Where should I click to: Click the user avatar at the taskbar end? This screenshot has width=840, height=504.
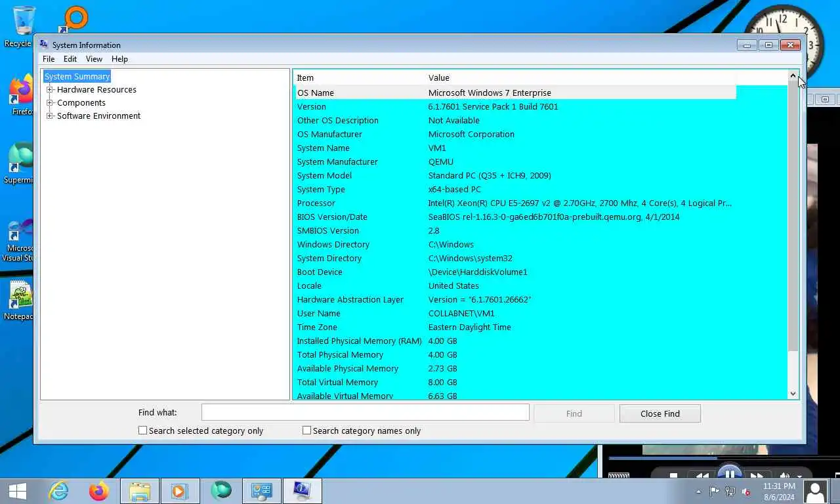[x=815, y=491]
